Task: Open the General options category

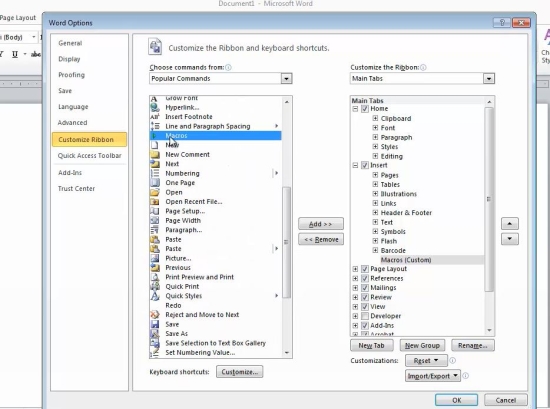Action: coord(70,43)
